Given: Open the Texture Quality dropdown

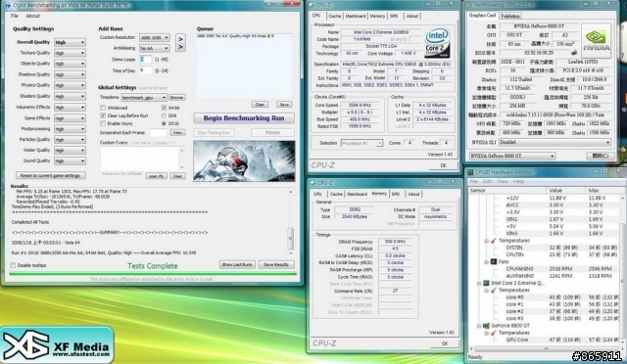Looking at the screenshot, I should tap(70, 53).
